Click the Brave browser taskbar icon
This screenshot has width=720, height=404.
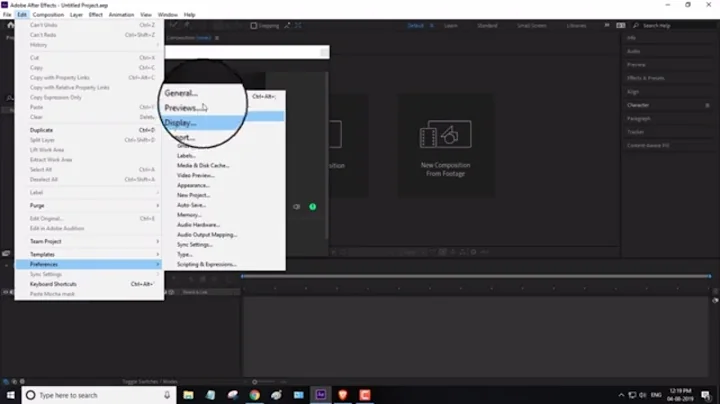[343, 395]
